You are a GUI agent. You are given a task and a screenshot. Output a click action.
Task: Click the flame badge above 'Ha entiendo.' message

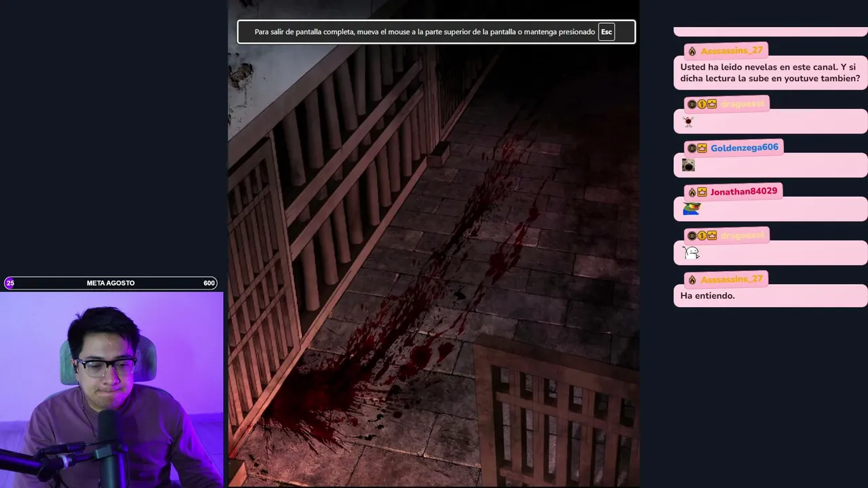point(692,280)
